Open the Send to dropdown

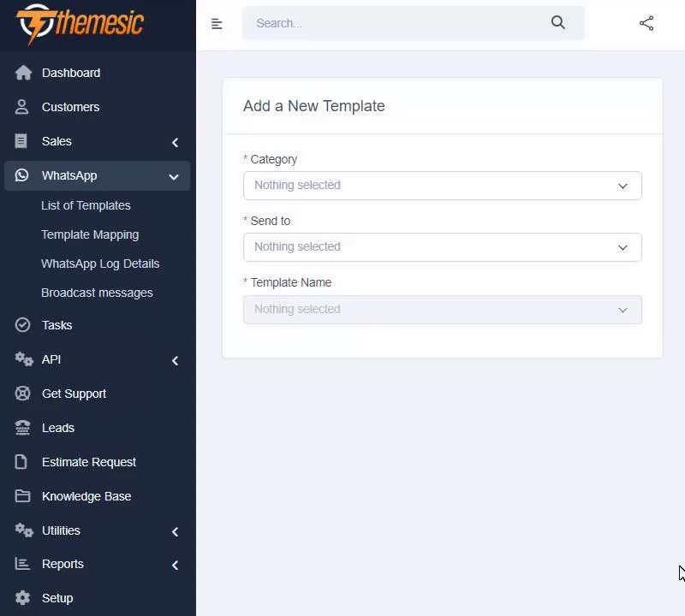click(x=442, y=246)
